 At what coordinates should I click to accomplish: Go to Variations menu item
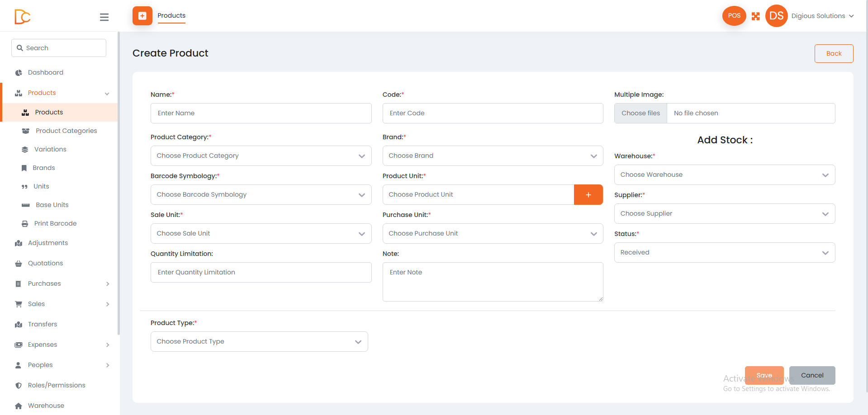[50, 149]
